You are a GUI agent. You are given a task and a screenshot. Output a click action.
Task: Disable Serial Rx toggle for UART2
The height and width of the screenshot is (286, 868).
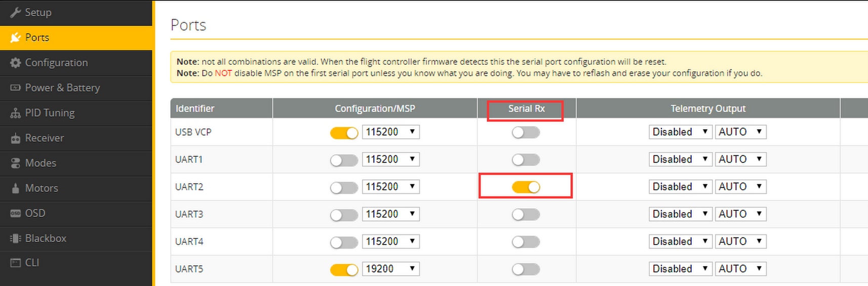(526, 187)
